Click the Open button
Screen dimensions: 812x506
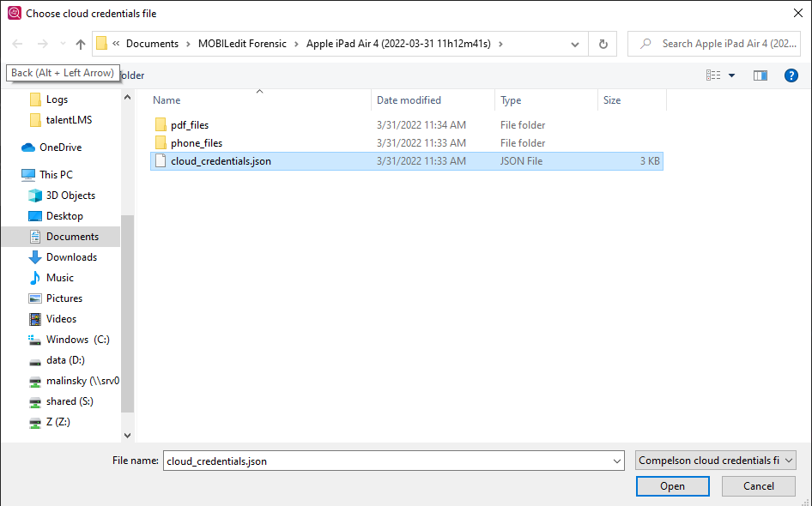pos(672,486)
